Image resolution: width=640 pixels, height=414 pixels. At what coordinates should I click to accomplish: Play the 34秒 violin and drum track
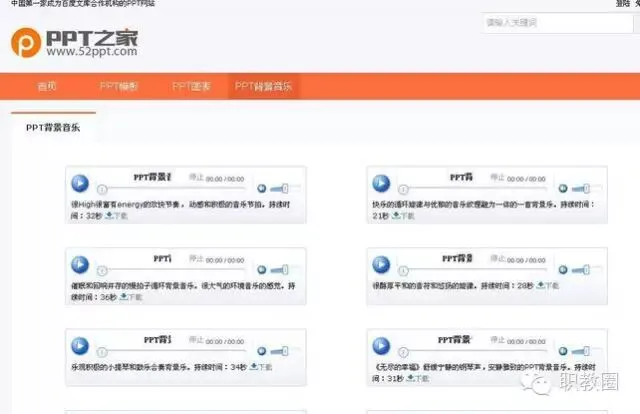[80, 346]
